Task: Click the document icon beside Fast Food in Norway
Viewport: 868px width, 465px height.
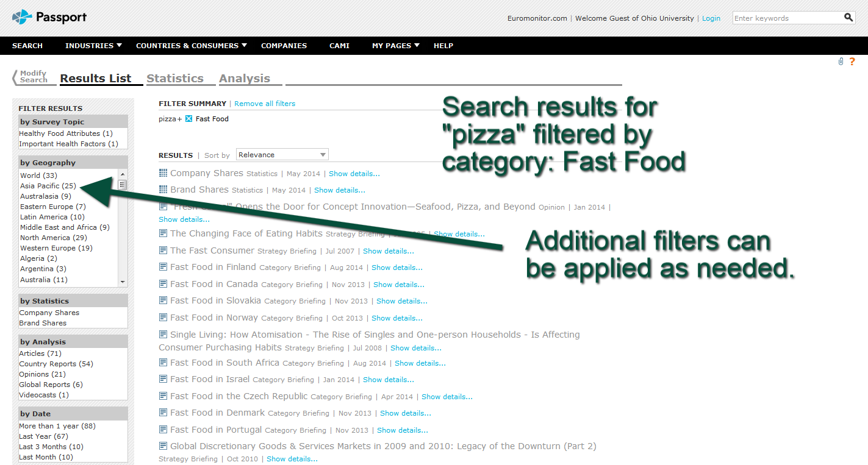Action: (x=163, y=317)
